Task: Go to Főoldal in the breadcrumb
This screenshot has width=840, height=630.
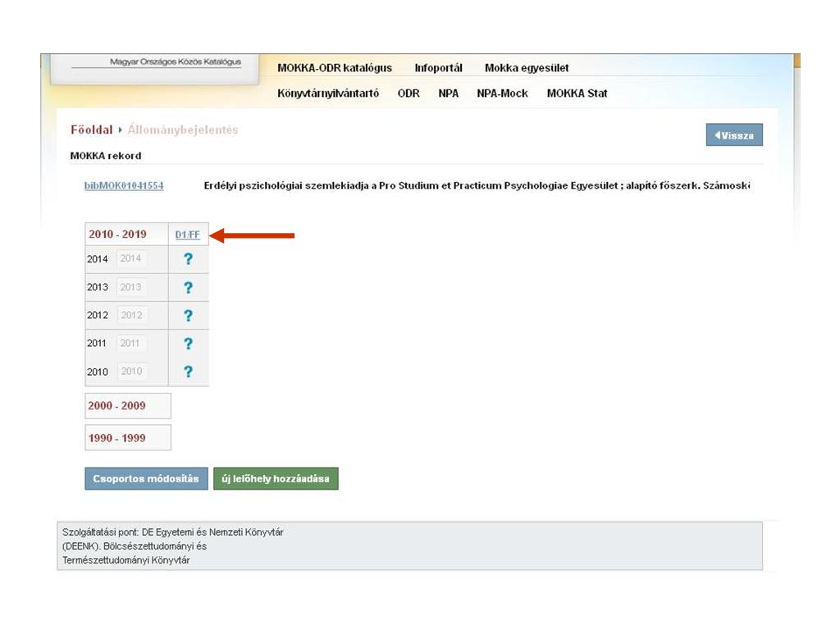Action: [x=91, y=130]
